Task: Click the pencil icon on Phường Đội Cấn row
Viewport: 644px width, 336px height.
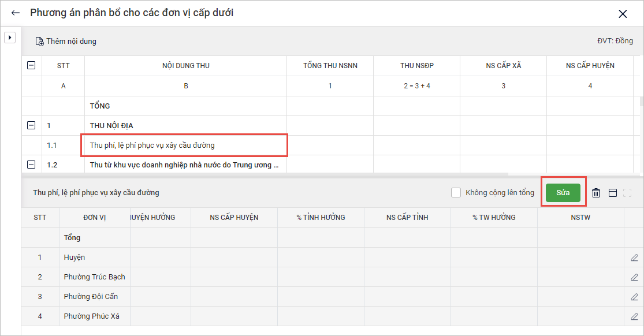Action: point(634,297)
